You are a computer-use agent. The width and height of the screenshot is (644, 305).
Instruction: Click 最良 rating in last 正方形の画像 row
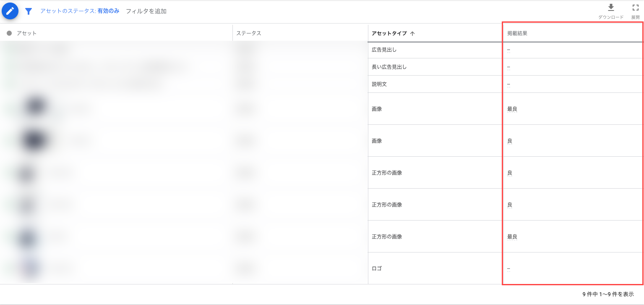pyautogui.click(x=512, y=237)
